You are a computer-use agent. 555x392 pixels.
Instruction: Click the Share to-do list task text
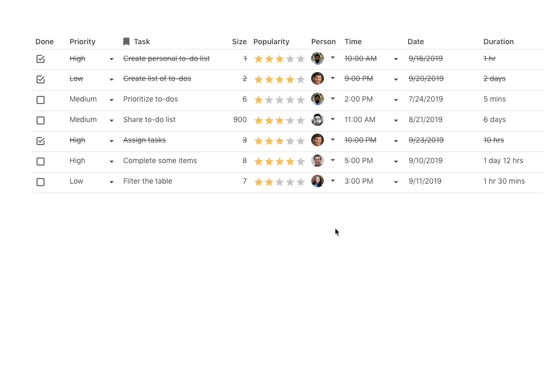point(150,119)
